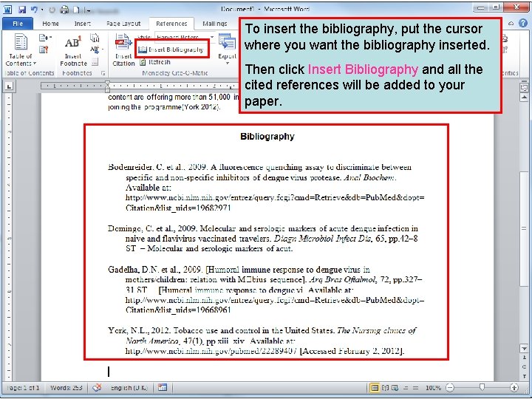Switch to the Mailings tab

tap(215, 24)
